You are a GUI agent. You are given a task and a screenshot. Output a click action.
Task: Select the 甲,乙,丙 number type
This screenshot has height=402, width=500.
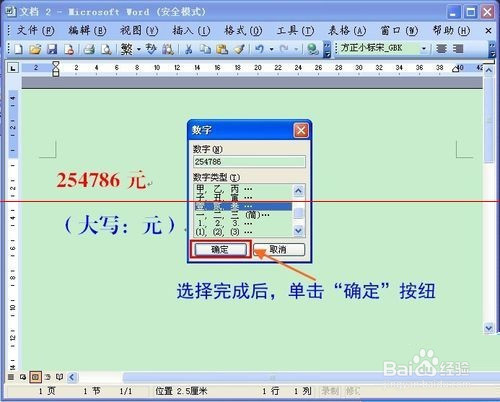pyautogui.click(x=243, y=189)
